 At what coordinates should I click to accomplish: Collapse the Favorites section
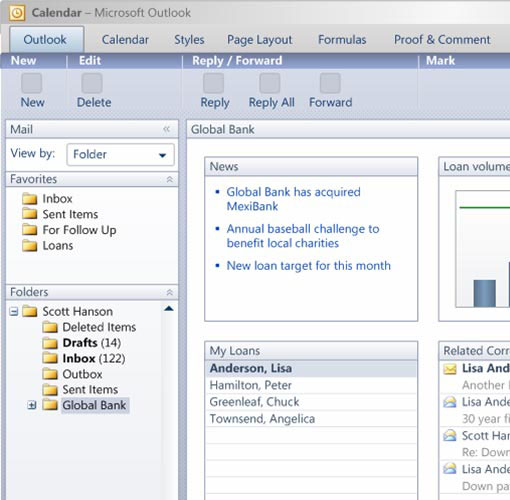point(170,179)
